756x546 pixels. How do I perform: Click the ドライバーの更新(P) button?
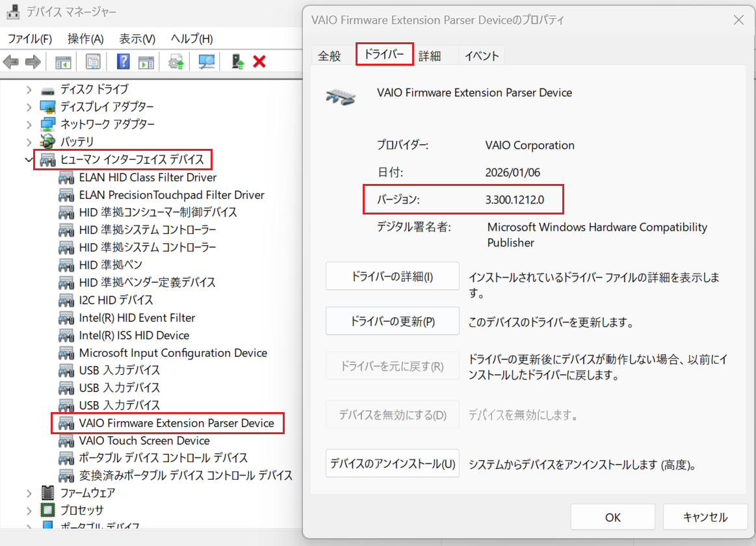click(x=392, y=321)
